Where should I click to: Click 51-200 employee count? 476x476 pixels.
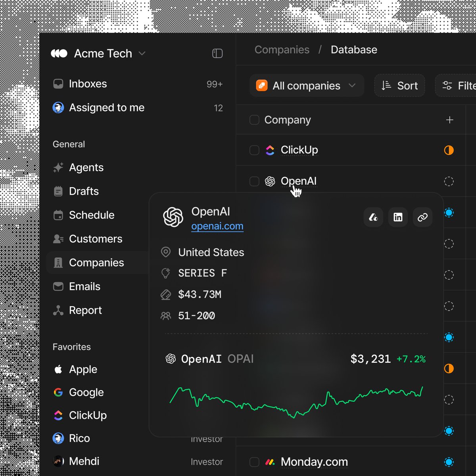pos(197,316)
